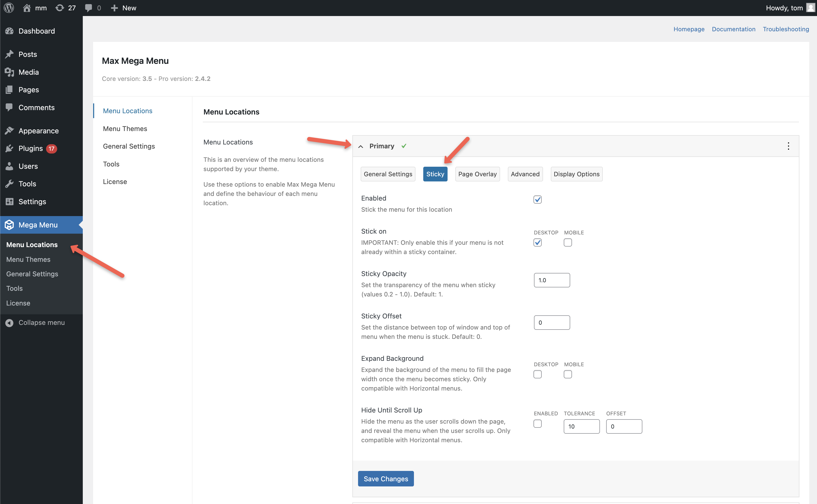
Task: Check Expand Background Desktop checkbox
Action: pos(537,374)
